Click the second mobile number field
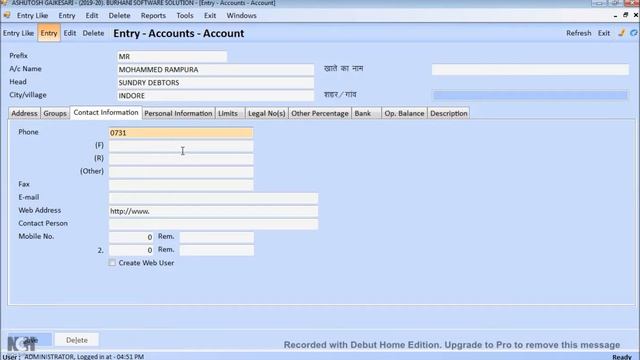This screenshot has height=360, width=640. coord(131,250)
